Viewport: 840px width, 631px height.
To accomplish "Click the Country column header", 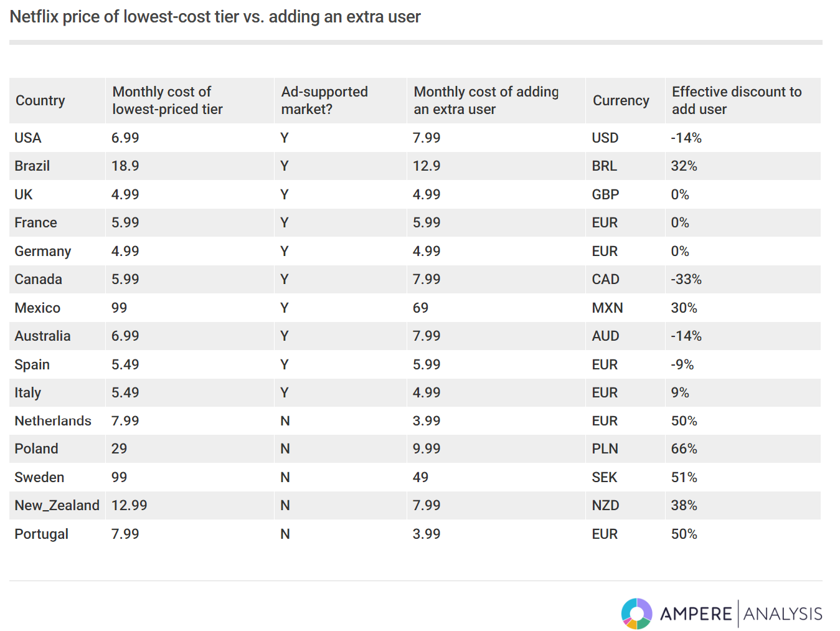I will [x=40, y=100].
